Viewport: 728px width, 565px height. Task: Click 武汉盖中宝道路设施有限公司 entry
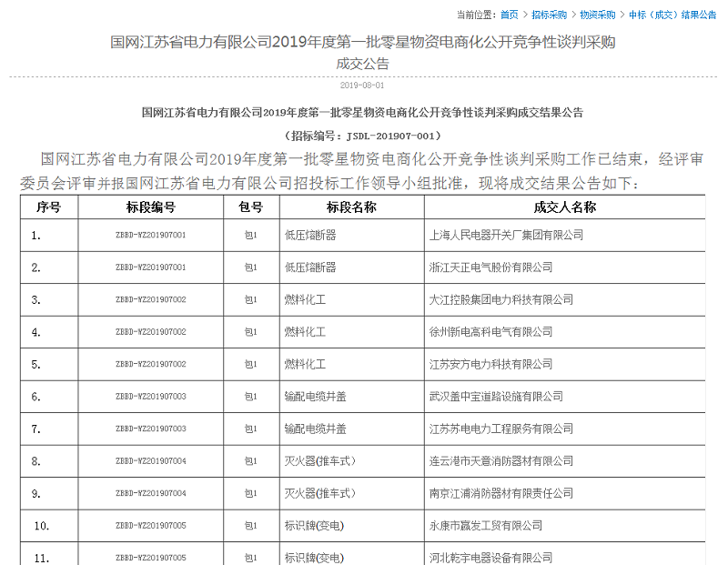click(496, 397)
